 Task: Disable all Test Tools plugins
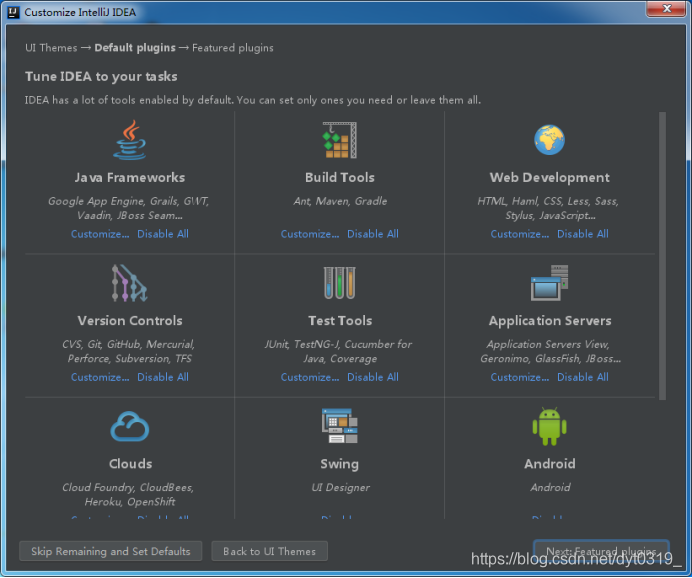coord(373,377)
